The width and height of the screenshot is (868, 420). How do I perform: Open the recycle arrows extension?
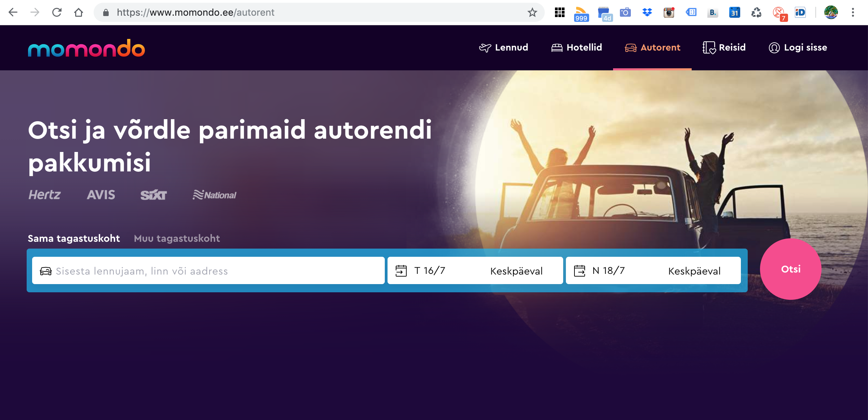click(756, 13)
